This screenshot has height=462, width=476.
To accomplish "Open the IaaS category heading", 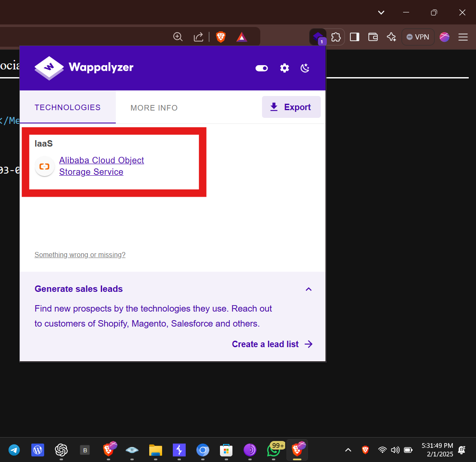I will point(43,144).
